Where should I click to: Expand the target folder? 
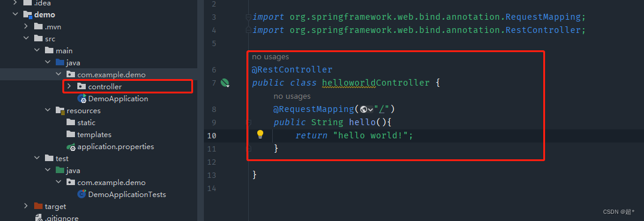click(x=26, y=206)
